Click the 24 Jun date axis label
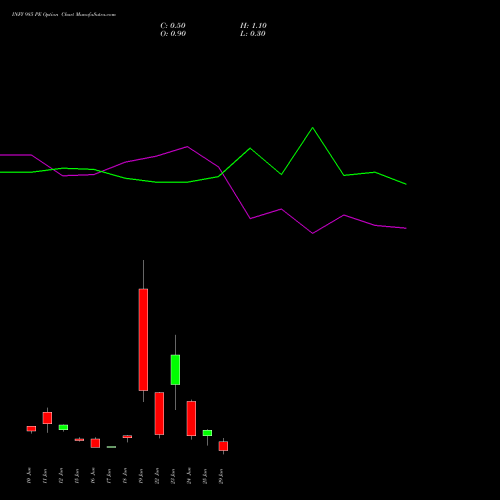The width and height of the screenshot is (500, 500). (x=189, y=476)
